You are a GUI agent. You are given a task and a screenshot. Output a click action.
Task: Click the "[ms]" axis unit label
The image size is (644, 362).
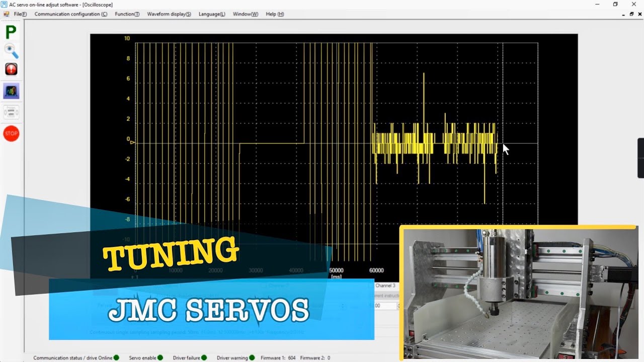[x=336, y=276]
